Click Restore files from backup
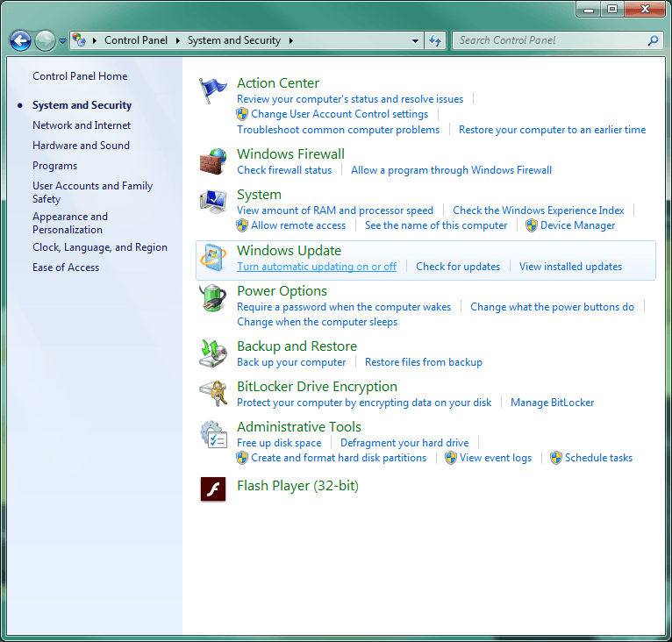 click(424, 362)
